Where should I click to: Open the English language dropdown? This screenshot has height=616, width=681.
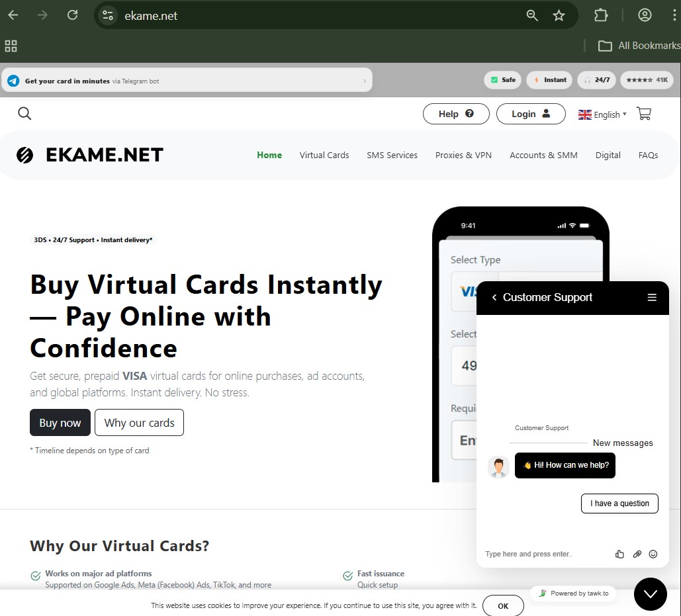(x=602, y=114)
